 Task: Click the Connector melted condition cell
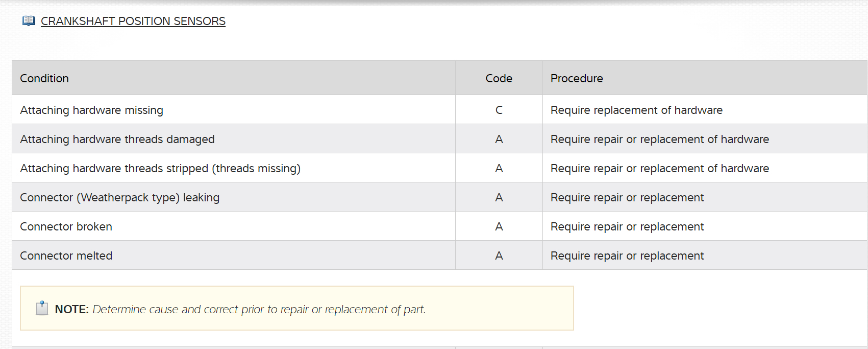pyautogui.click(x=66, y=255)
